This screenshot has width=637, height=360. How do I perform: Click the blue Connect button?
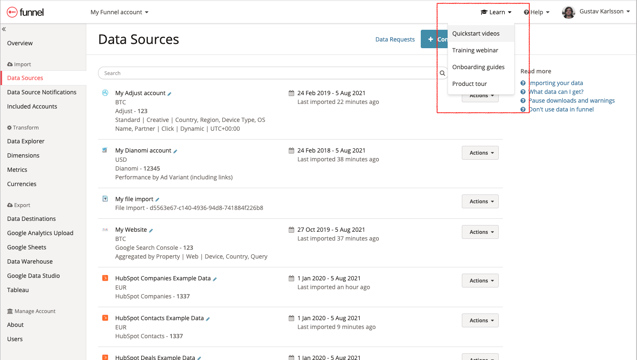pos(434,39)
